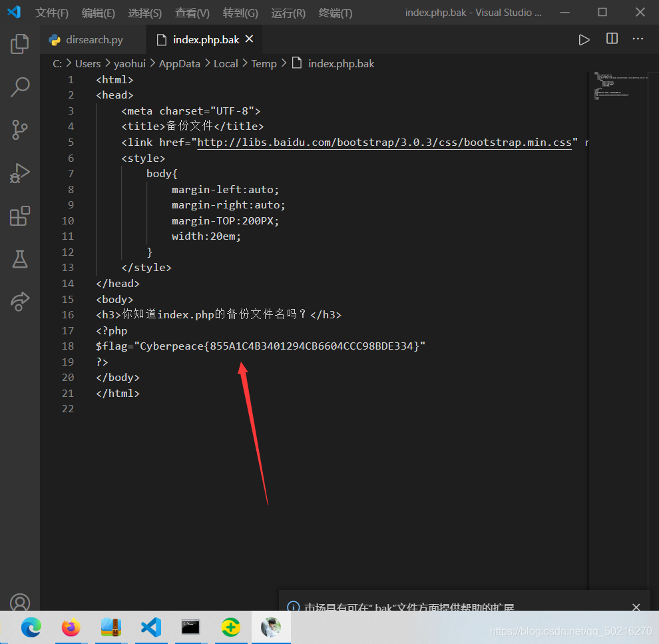
Task: Click the width:20em; line
Action: 206,236
